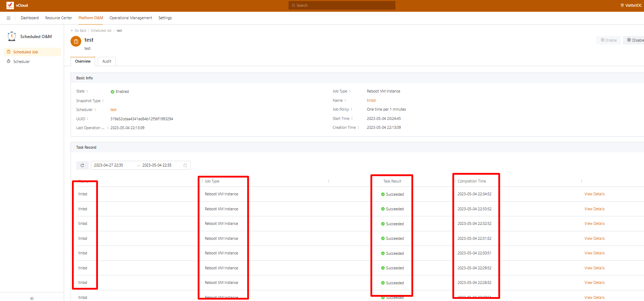Switch to the Overview tab
This screenshot has height=301, width=644.
(83, 61)
